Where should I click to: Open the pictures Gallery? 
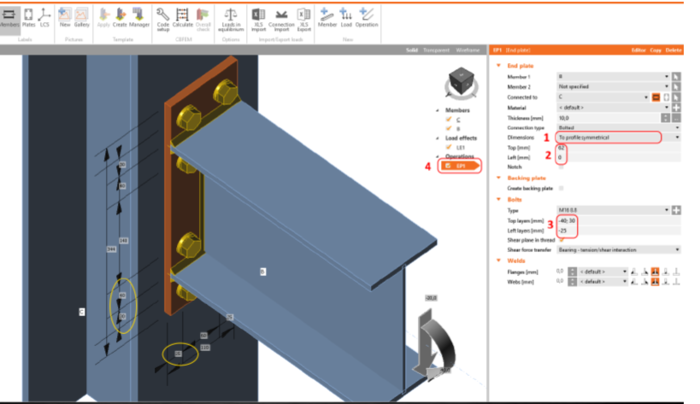(82, 18)
